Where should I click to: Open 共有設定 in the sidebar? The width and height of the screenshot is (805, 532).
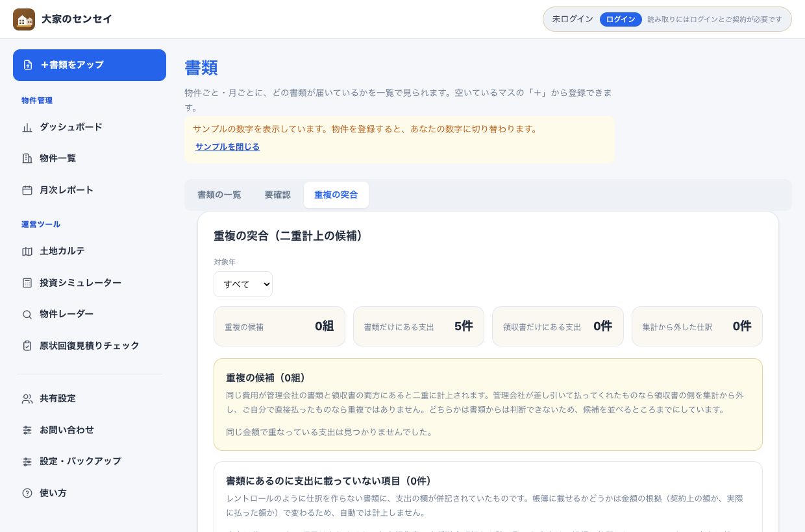[x=90, y=398]
